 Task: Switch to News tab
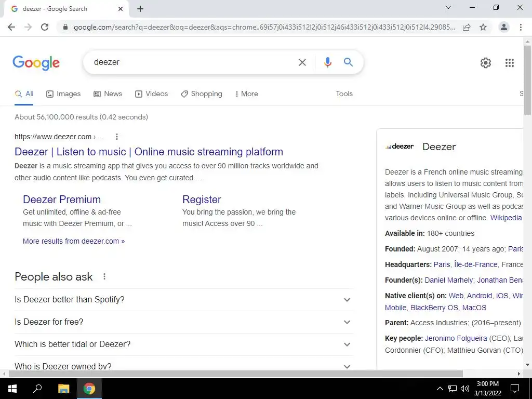pyautogui.click(x=108, y=94)
